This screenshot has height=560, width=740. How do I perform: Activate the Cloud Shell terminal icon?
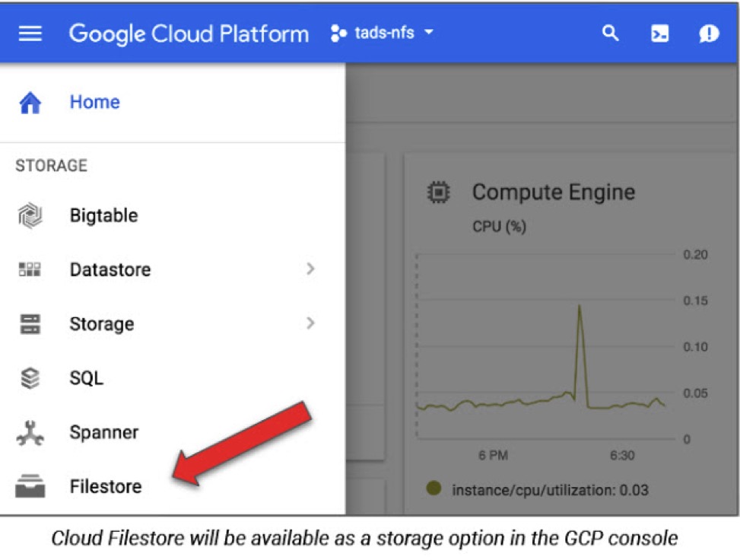pos(659,33)
